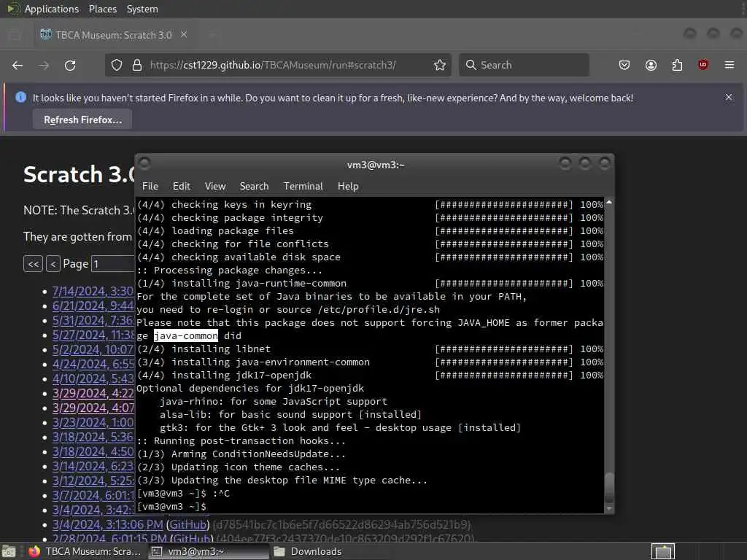Open the 6/21/2024 build link
This screenshot has width=747, height=560.
93,306
